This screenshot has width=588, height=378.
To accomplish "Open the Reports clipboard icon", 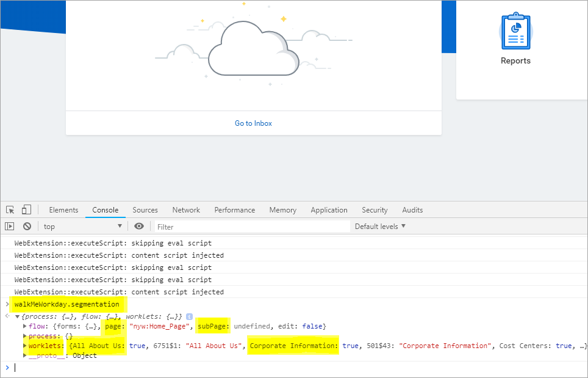I will [x=515, y=32].
